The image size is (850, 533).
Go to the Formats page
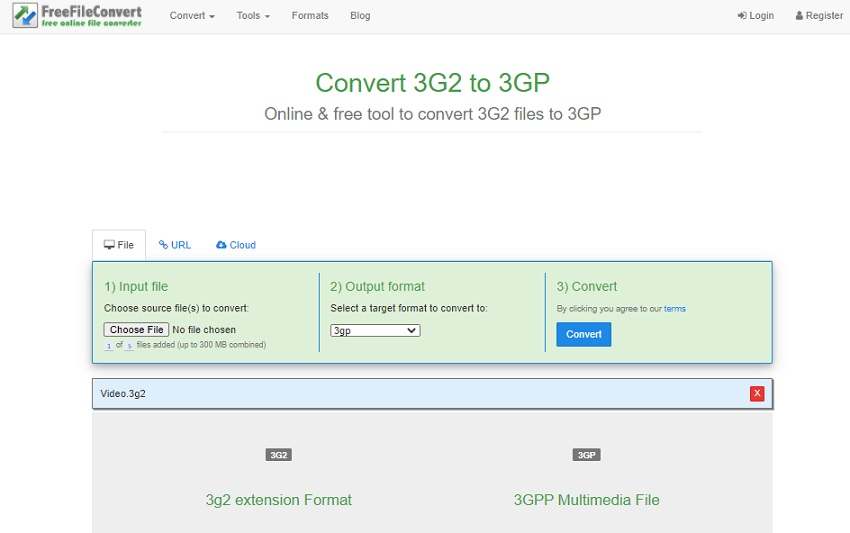tap(310, 16)
